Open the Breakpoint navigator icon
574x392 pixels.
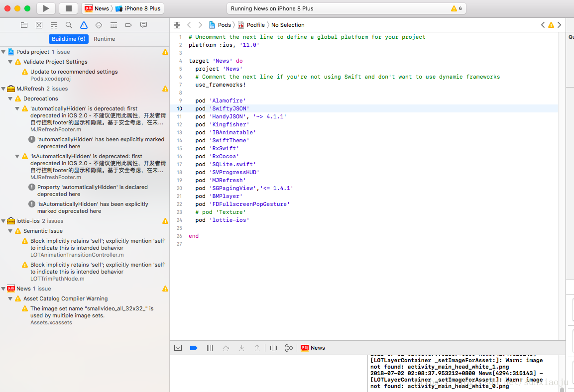pos(128,25)
